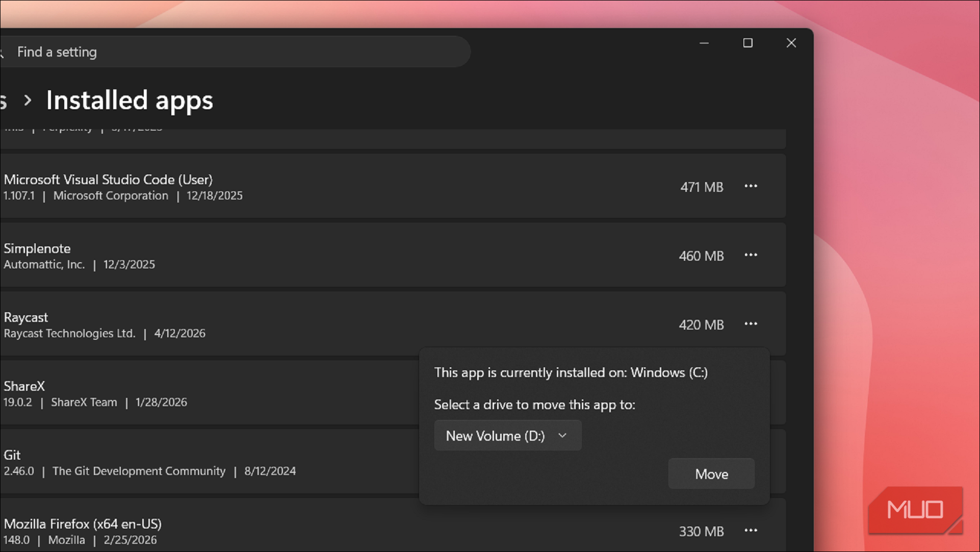Close the Settings window
This screenshot has height=552, width=980.
pyautogui.click(x=791, y=43)
